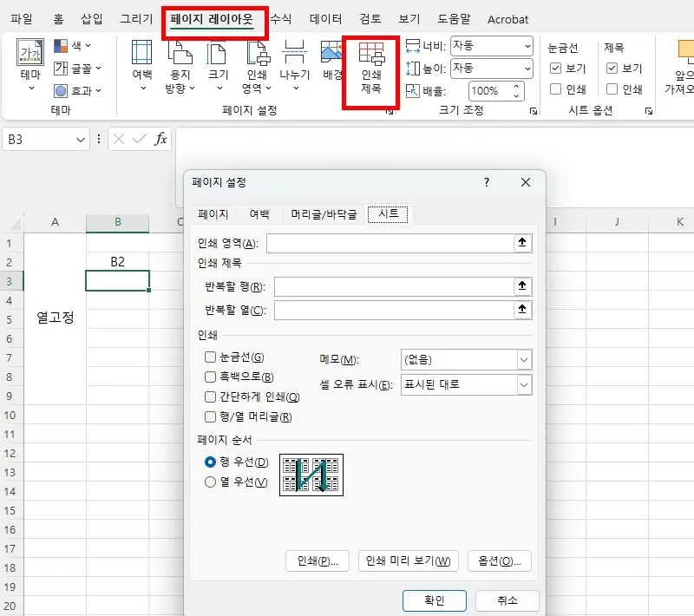
Task: Click the 인쇄 영역(A) input field
Action: coord(390,244)
